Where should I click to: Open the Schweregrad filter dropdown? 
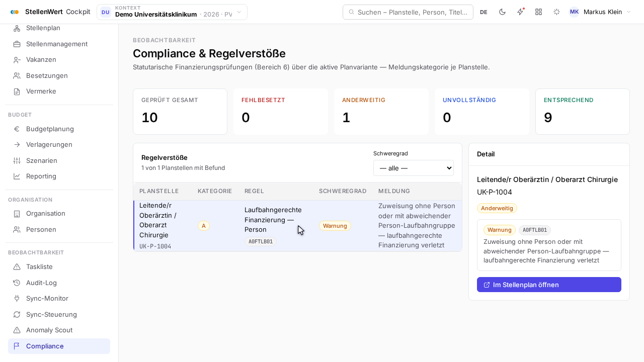[x=414, y=168]
